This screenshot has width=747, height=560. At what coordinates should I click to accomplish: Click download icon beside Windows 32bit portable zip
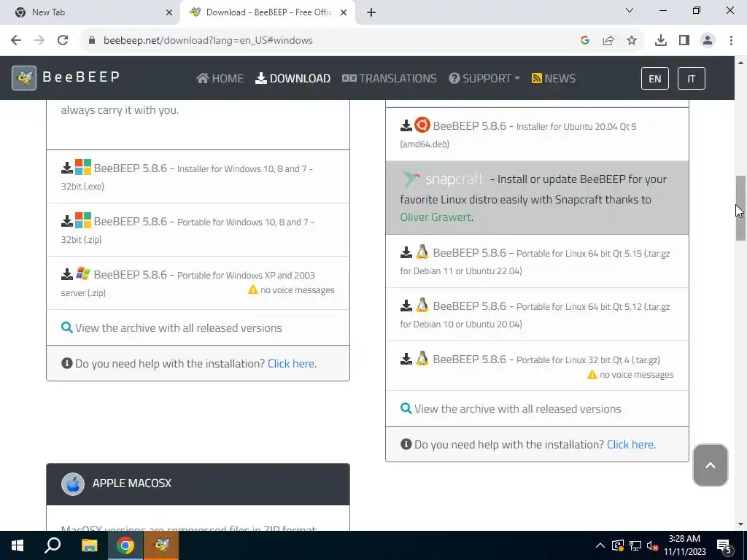(67, 222)
